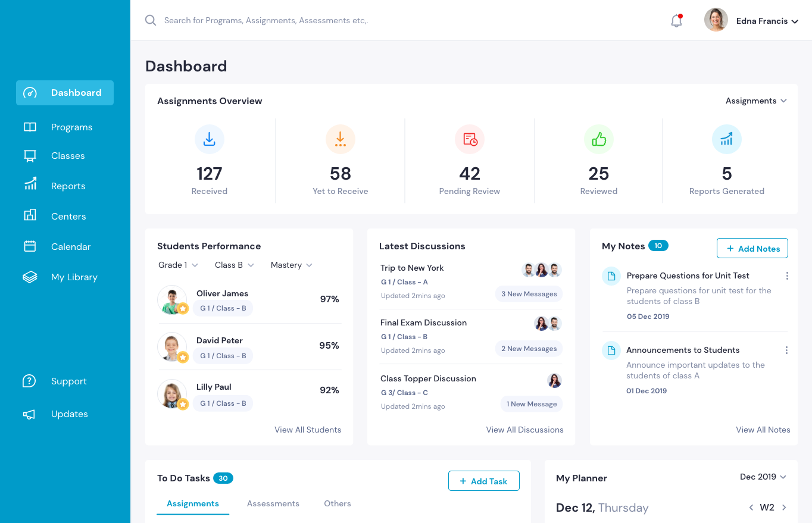Open the options menu for Prepare Questions note
Viewport: 812px width, 523px height.
(x=787, y=275)
